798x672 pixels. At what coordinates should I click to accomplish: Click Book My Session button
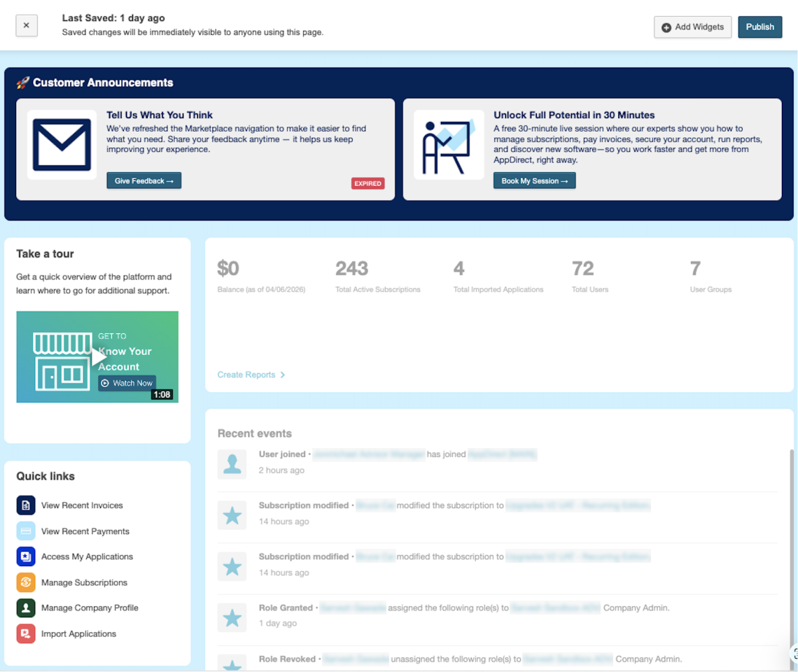pos(534,181)
